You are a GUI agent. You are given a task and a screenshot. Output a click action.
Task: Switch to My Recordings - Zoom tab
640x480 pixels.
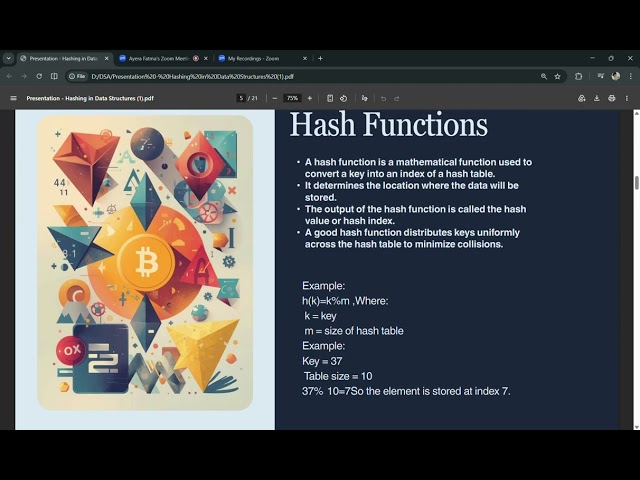pos(253,58)
